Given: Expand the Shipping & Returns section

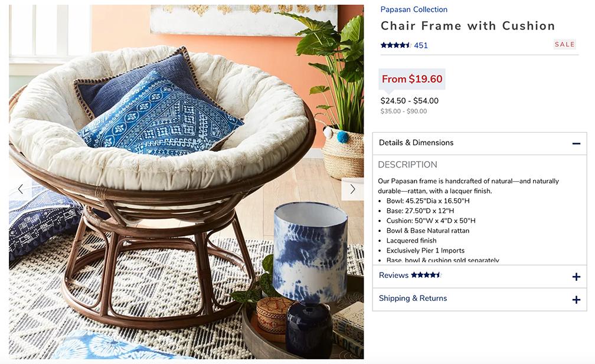Looking at the screenshot, I should 480,300.
